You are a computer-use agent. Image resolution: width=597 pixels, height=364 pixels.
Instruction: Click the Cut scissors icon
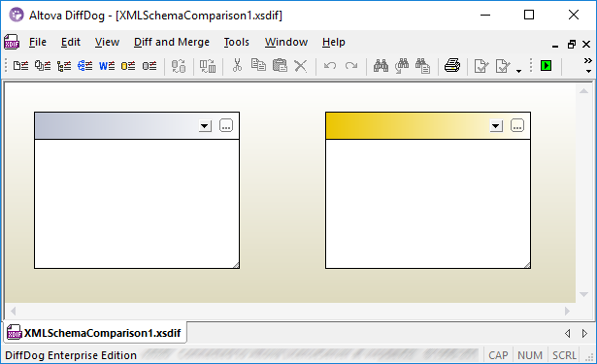point(237,65)
